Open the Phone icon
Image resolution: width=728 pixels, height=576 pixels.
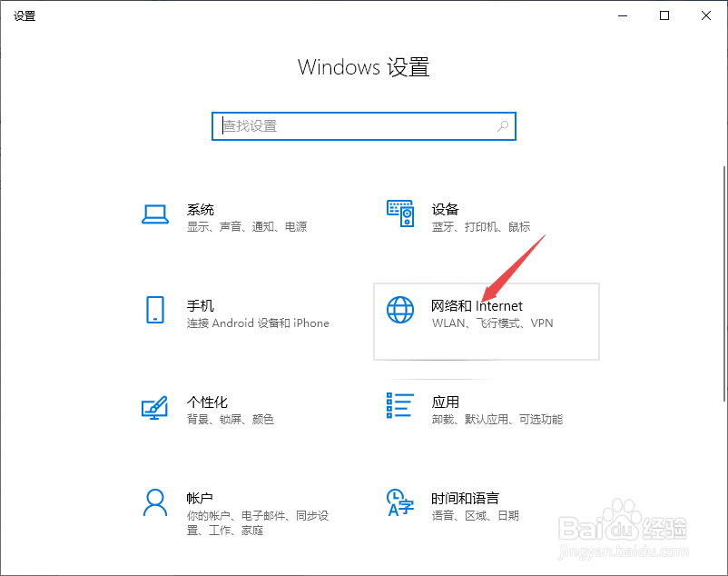click(155, 310)
